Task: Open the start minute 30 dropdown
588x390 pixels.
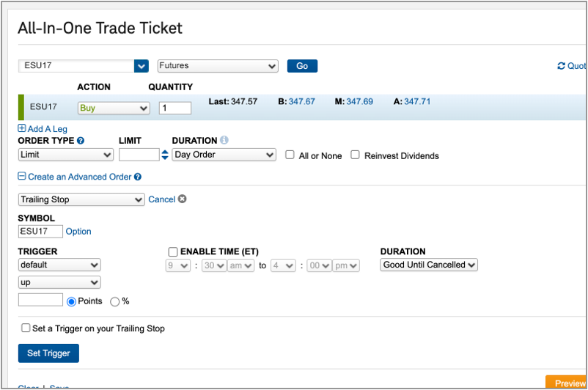Action: click(x=214, y=265)
